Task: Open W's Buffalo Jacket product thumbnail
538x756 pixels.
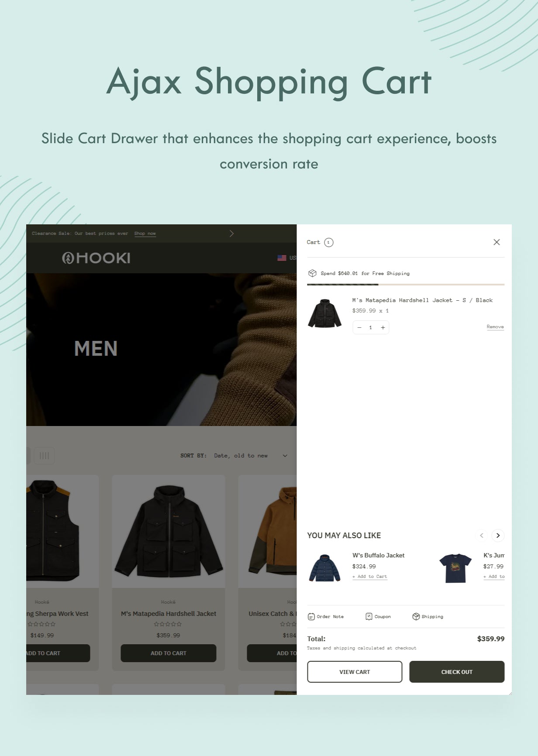Action: (x=324, y=567)
